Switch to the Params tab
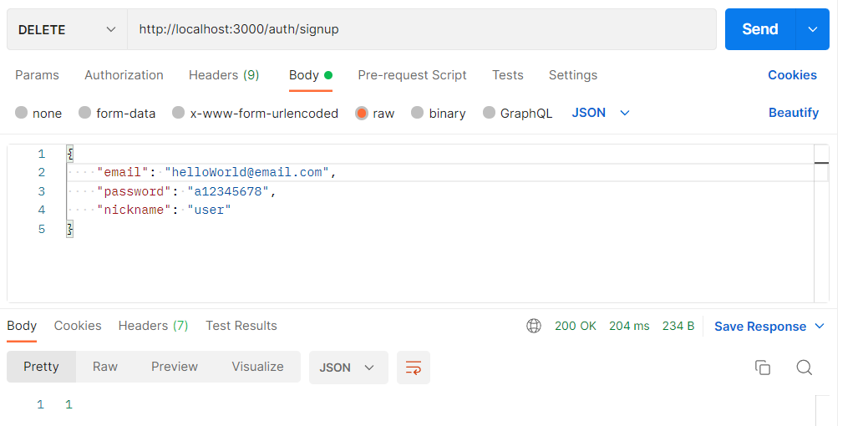 click(x=37, y=75)
